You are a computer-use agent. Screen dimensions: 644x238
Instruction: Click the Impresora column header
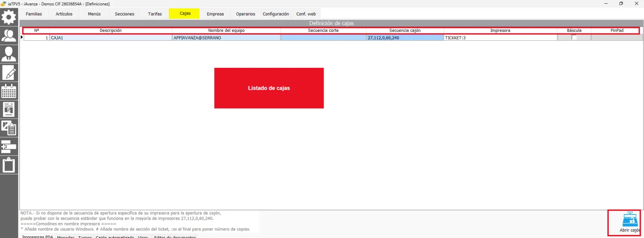pos(501,31)
